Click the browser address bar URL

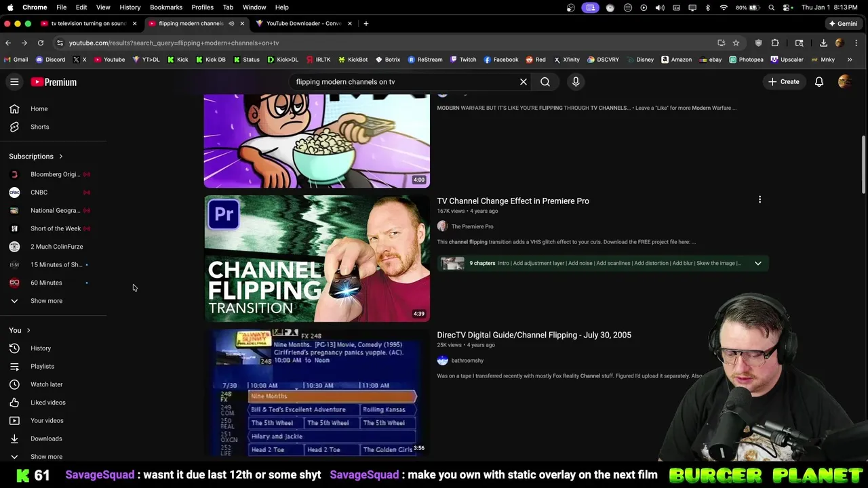(174, 43)
